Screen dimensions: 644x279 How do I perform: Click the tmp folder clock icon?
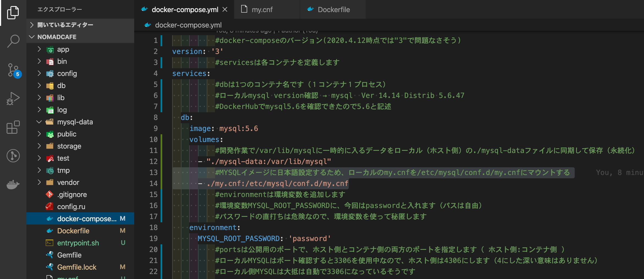pos(50,171)
